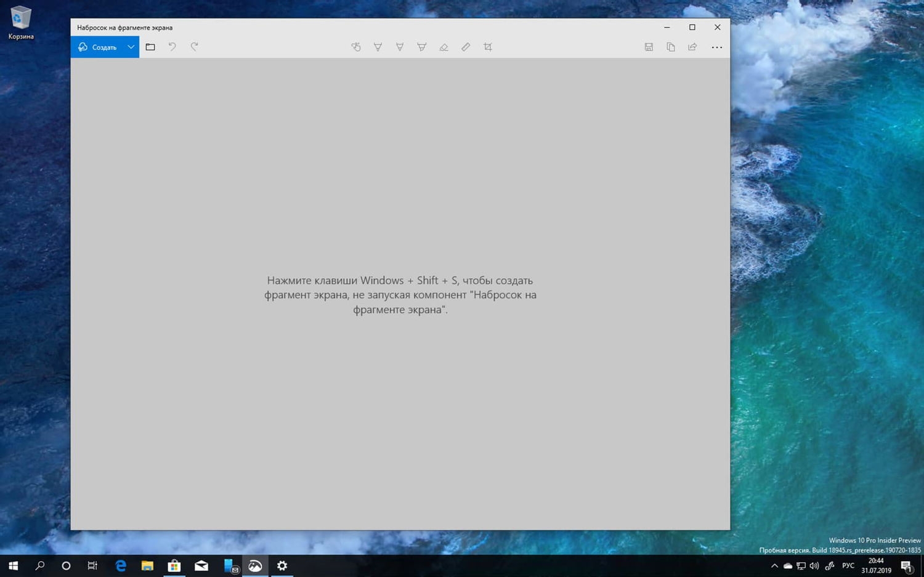The image size is (924, 577).
Task: Open Microsoft Store from the taskbar
Action: tap(174, 566)
